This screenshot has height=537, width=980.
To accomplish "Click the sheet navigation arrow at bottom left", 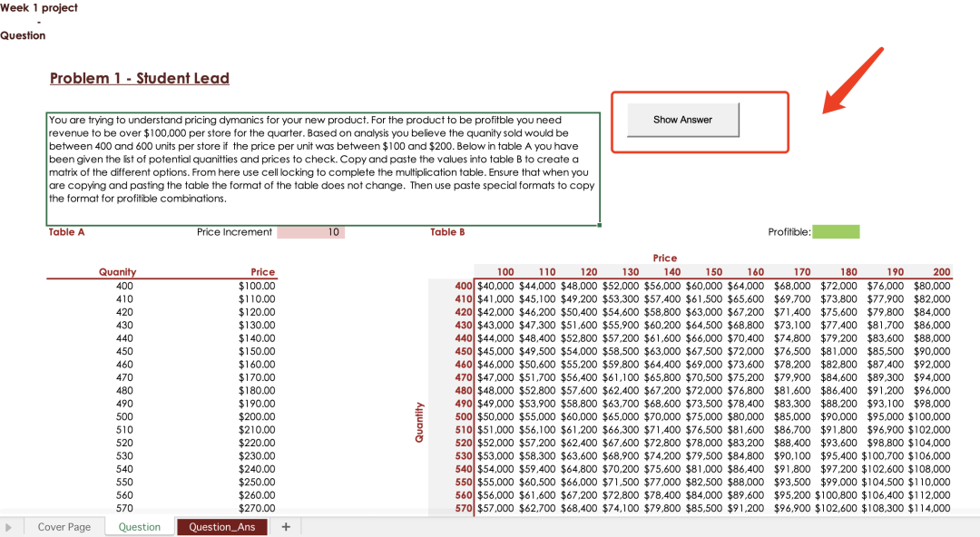I will click(9, 527).
